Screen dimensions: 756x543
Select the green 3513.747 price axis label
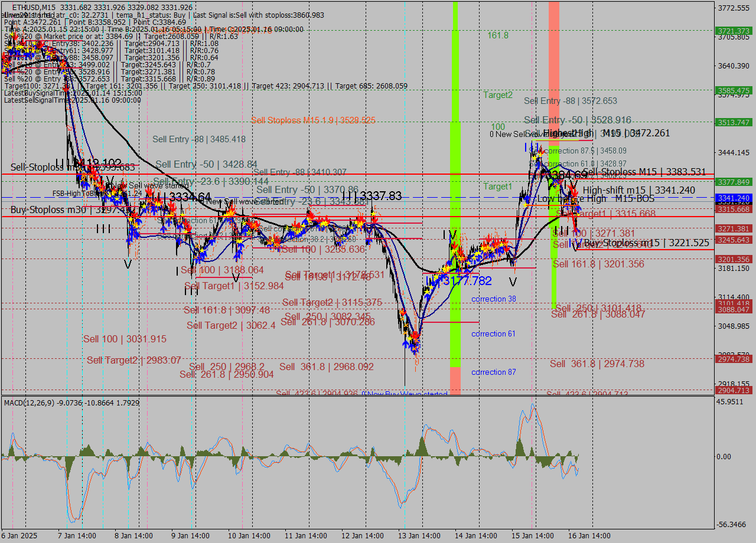(733, 122)
